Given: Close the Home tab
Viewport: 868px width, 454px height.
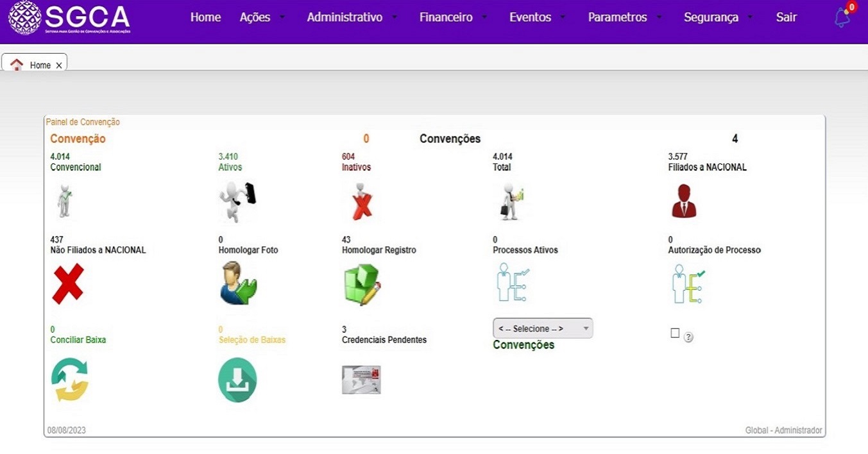Looking at the screenshot, I should coord(59,65).
